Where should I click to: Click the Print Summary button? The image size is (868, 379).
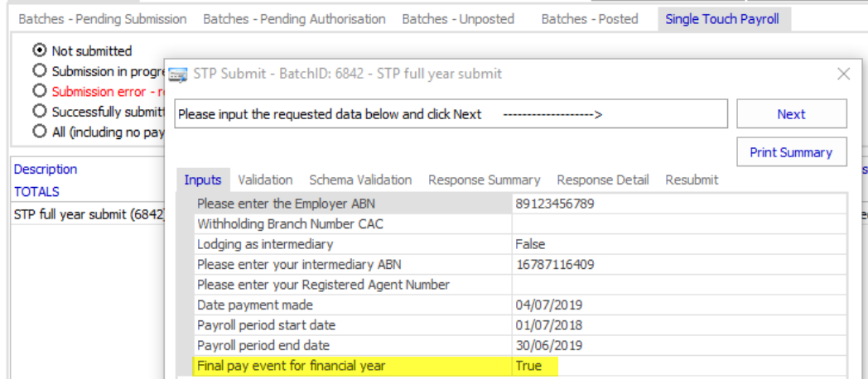point(791,152)
